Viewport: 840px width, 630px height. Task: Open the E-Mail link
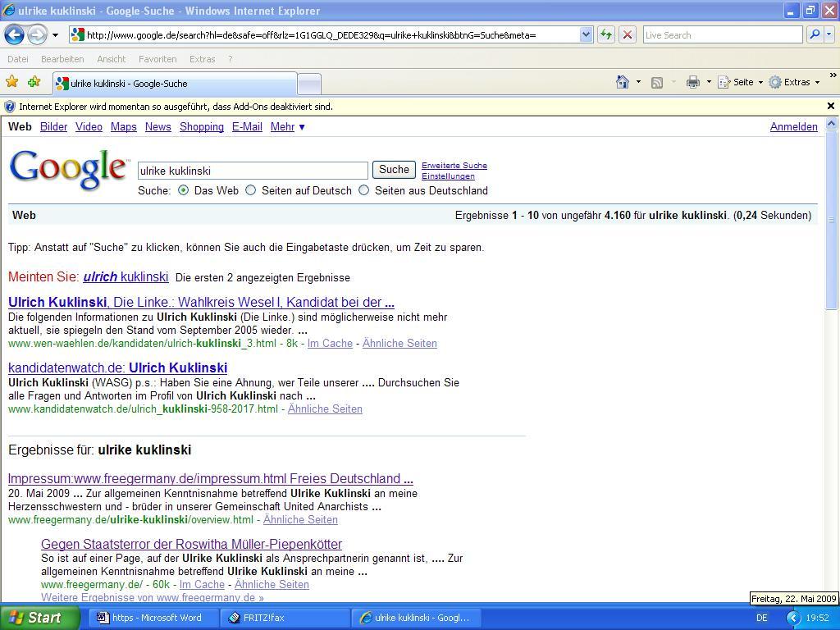pyautogui.click(x=247, y=127)
